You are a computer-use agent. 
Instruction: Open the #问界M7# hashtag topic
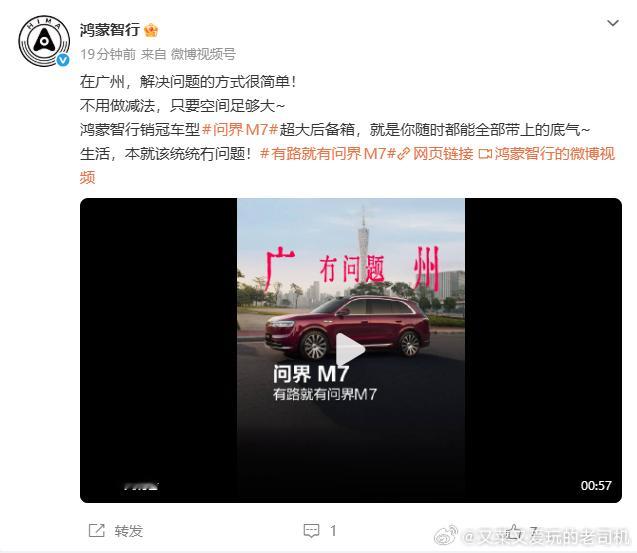[240, 130]
